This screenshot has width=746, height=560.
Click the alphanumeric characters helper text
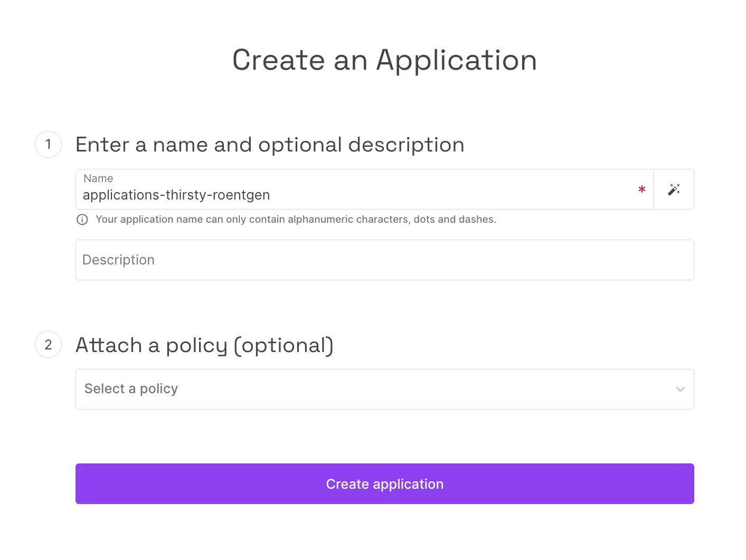(296, 220)
